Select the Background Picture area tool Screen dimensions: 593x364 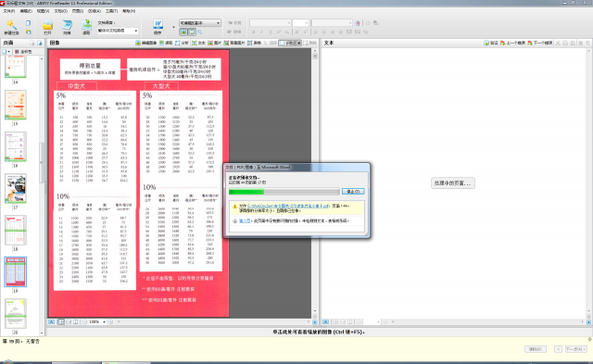coord(234,44)
